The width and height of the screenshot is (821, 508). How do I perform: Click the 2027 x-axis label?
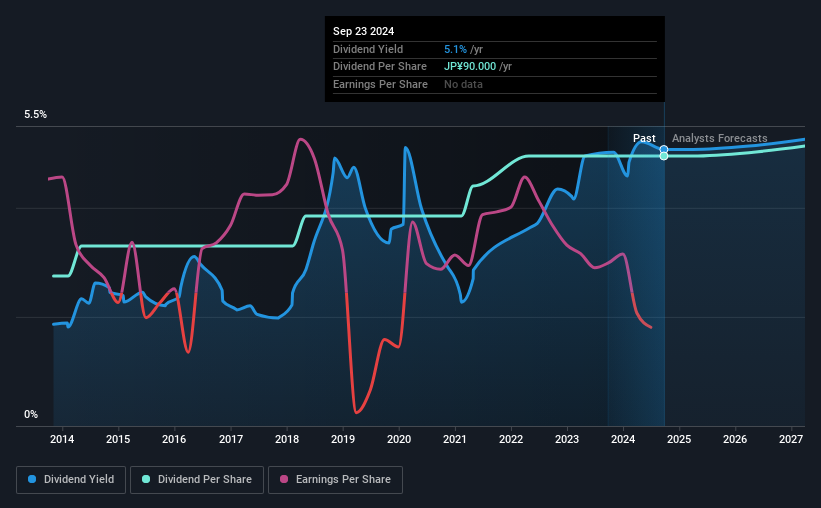[791, 439]
